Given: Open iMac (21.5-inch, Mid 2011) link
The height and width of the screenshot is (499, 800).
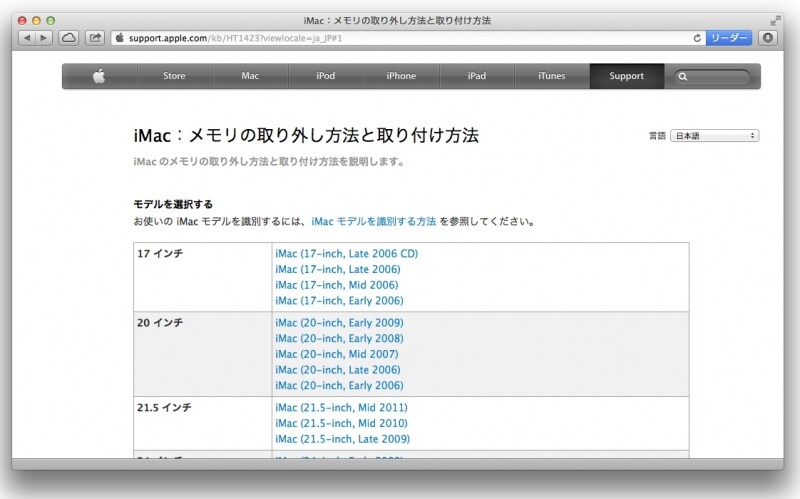Looking at the screenshot, I should [341, 407].
